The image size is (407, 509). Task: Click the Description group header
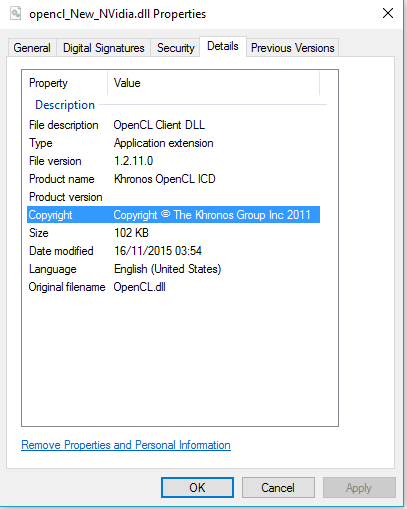pos(65,105)
